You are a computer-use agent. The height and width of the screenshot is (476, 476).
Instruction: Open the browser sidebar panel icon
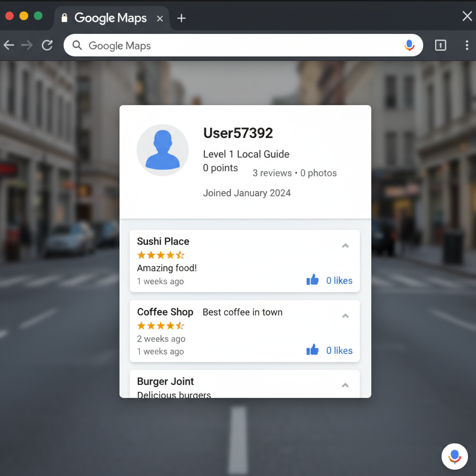click(x=440, y=45)
